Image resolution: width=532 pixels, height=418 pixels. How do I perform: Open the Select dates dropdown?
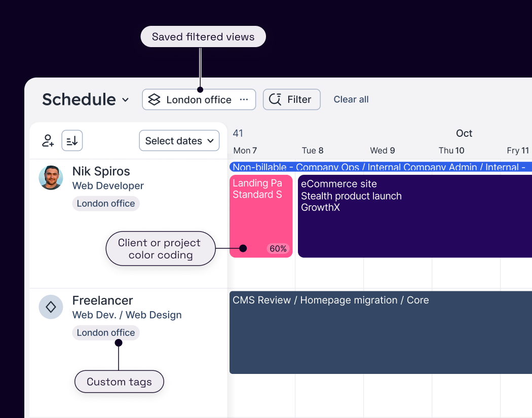[179, 140]
